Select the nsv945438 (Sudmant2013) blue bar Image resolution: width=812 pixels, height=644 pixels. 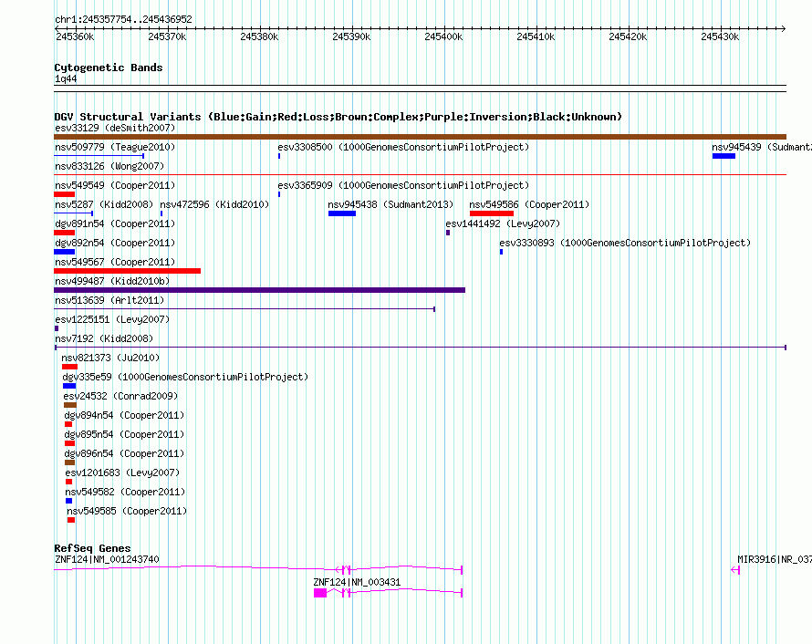(342, 213)
